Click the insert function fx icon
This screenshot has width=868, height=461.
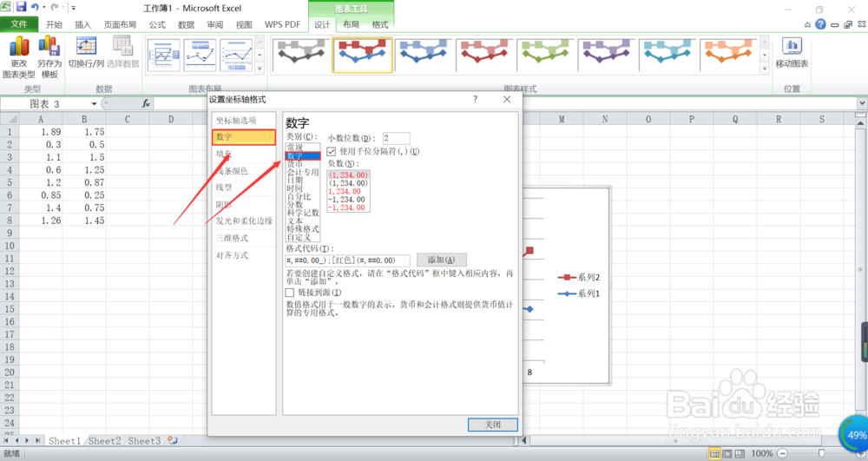pos(146,103)
